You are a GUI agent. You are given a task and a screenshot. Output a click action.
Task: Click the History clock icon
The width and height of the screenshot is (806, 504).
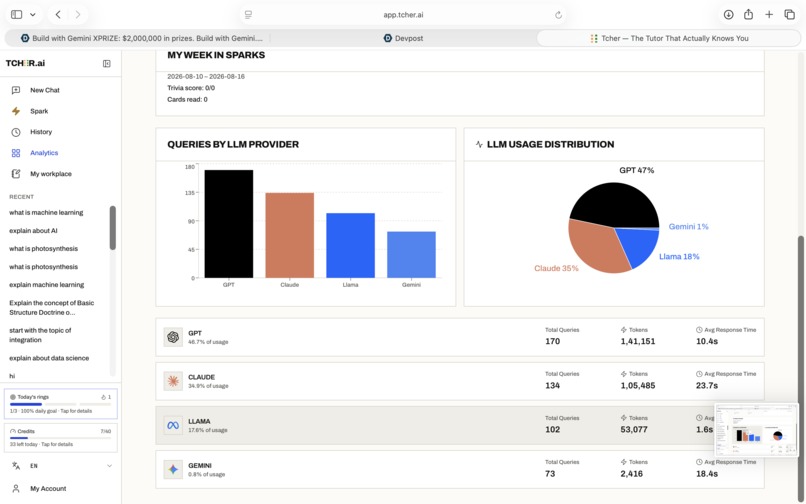point(16,132)
